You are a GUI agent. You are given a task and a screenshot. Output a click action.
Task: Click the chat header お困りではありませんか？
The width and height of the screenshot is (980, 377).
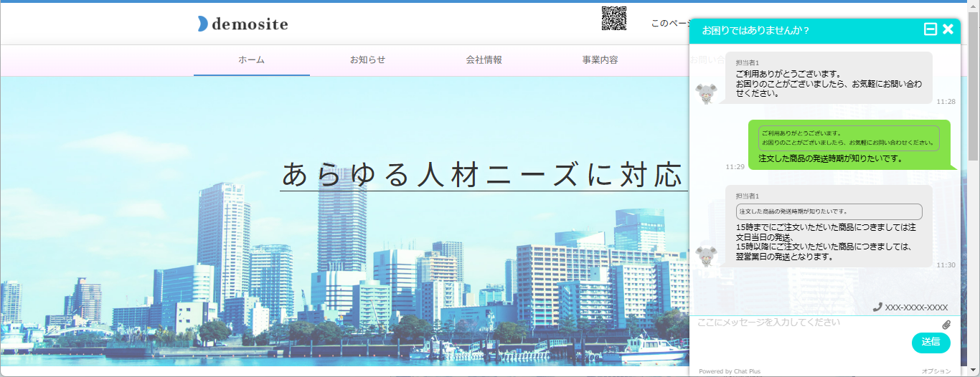pyautogui.click(x=756, y=30)
